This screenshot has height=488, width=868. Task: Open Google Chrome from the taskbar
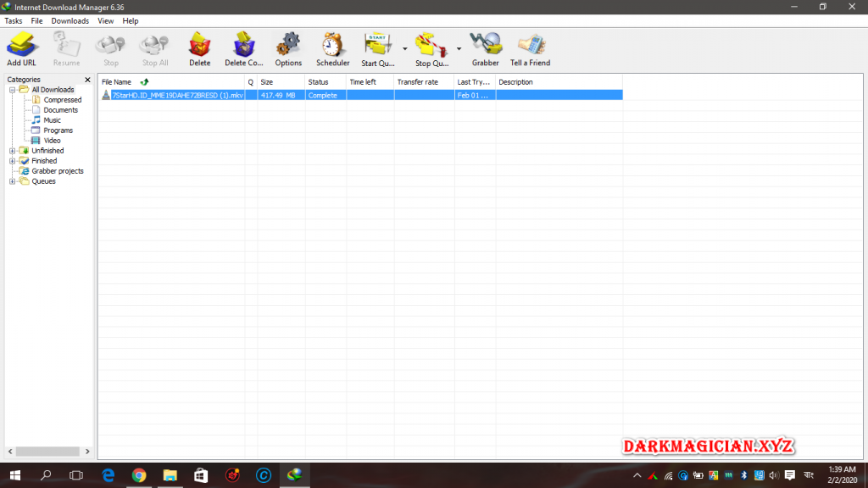coord(139,475)
